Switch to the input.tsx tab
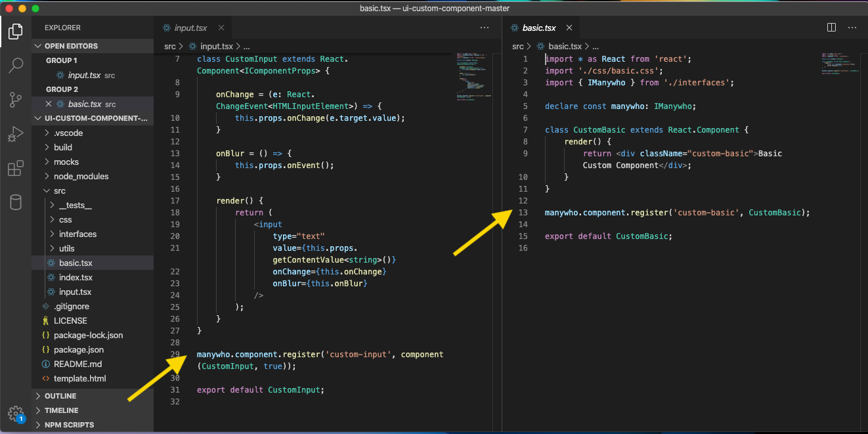Image resolution: width=868 pixels, height=434 pixels. 190,28
